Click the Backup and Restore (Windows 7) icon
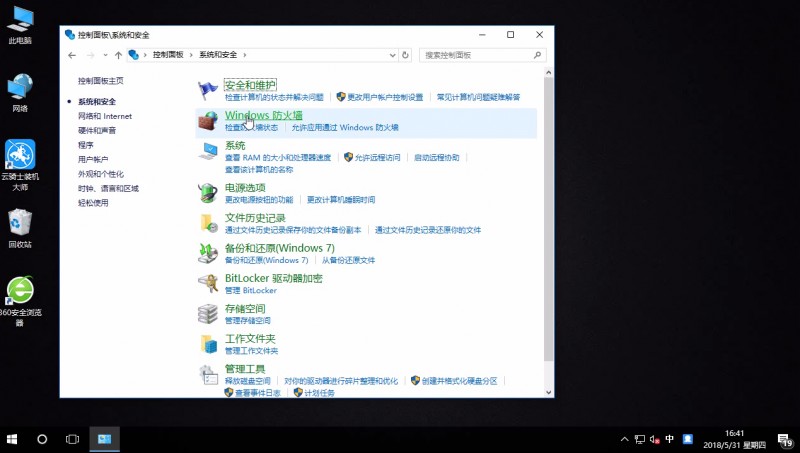The height and width of the screenshot is (453, 800). (208, 253)
